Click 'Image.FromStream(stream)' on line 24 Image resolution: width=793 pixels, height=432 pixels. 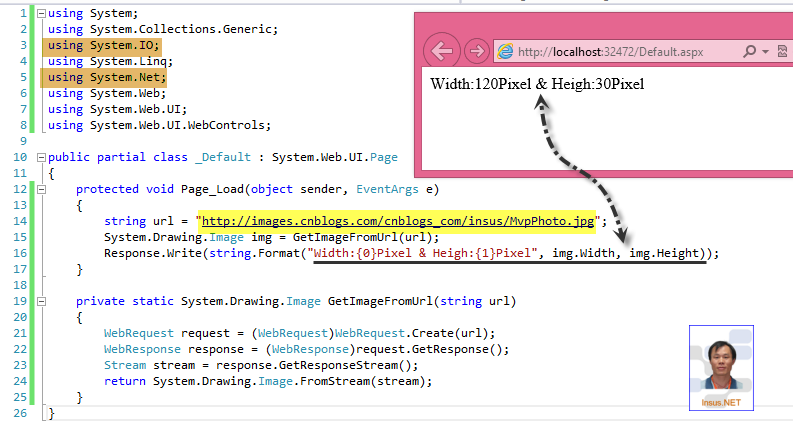(x=342, y=381)
